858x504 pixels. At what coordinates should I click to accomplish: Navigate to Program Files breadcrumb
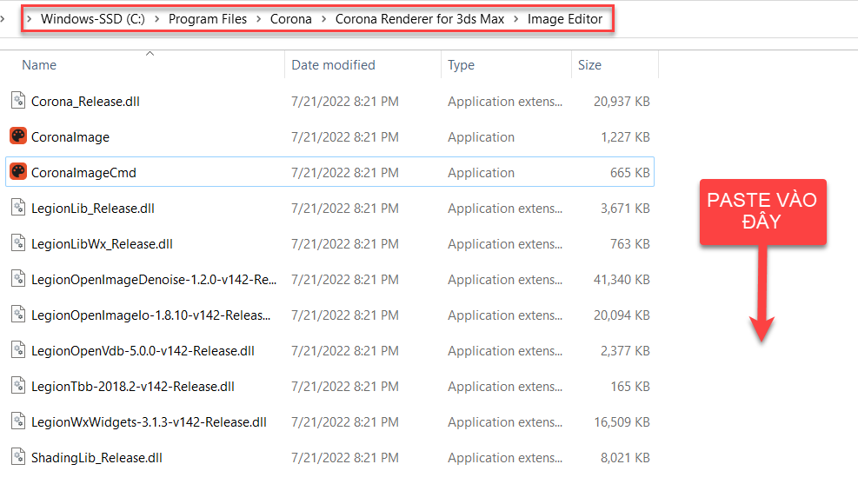(208, 19)
